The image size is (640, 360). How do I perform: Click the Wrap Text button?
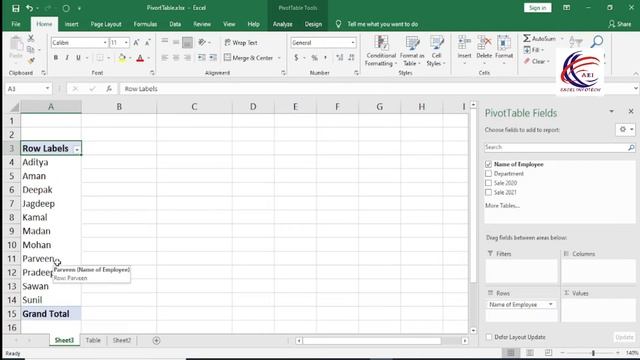point(241,42)
